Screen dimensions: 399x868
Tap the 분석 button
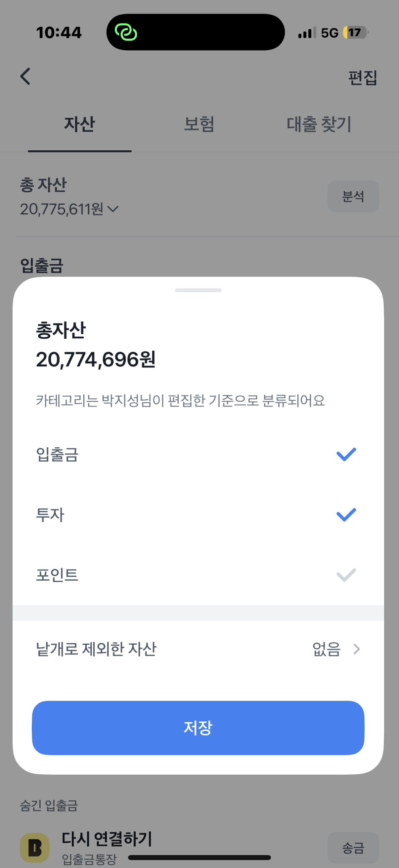(353, 196)
